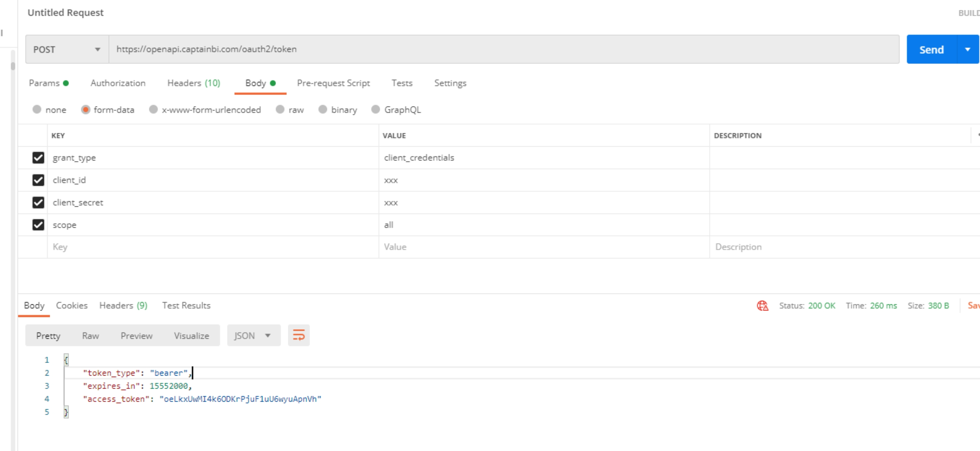Screen dimensions: 980x451
Task: Click the empty Value input field
Action: (544, 247)
